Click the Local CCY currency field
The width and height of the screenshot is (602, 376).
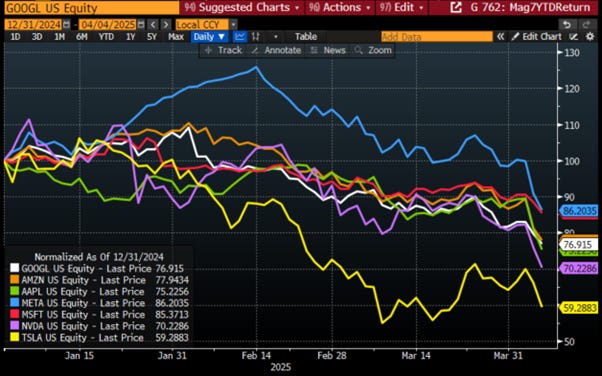tap(202, 25)
